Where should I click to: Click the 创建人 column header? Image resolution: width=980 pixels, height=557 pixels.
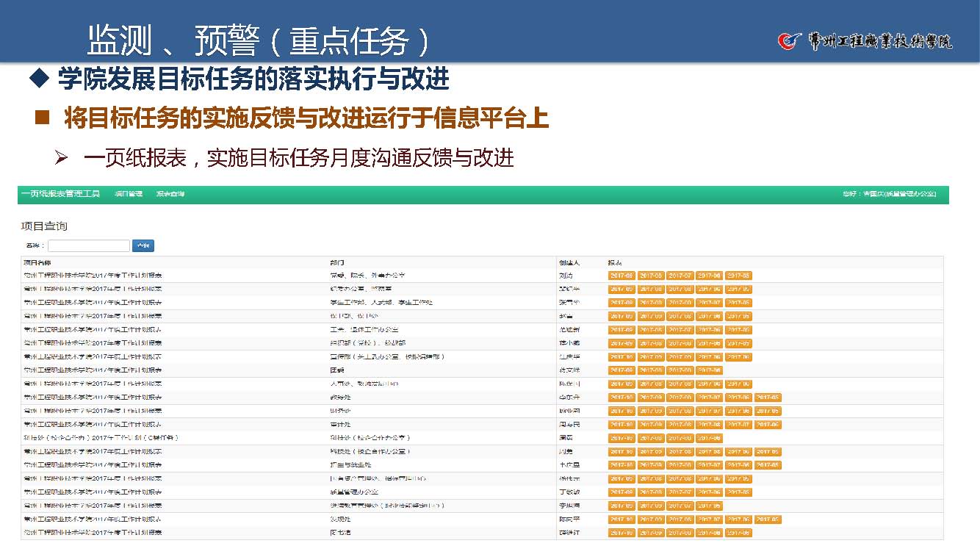click(x=569, y=262)
